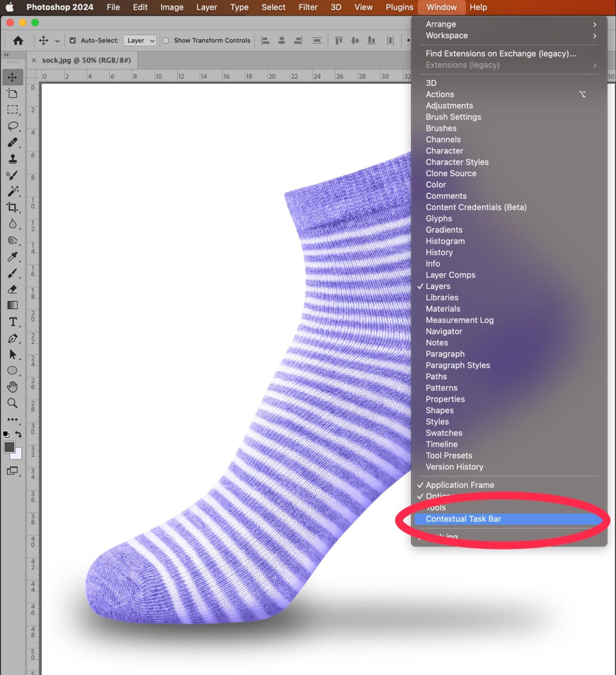Viewport: 616px width, 675px height.
Task: Select the Horizontal Type tool
Action: coord(12,322)
